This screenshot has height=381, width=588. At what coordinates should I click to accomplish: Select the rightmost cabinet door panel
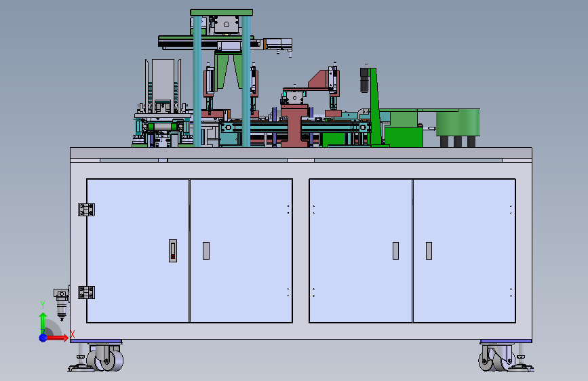point(465,251)
